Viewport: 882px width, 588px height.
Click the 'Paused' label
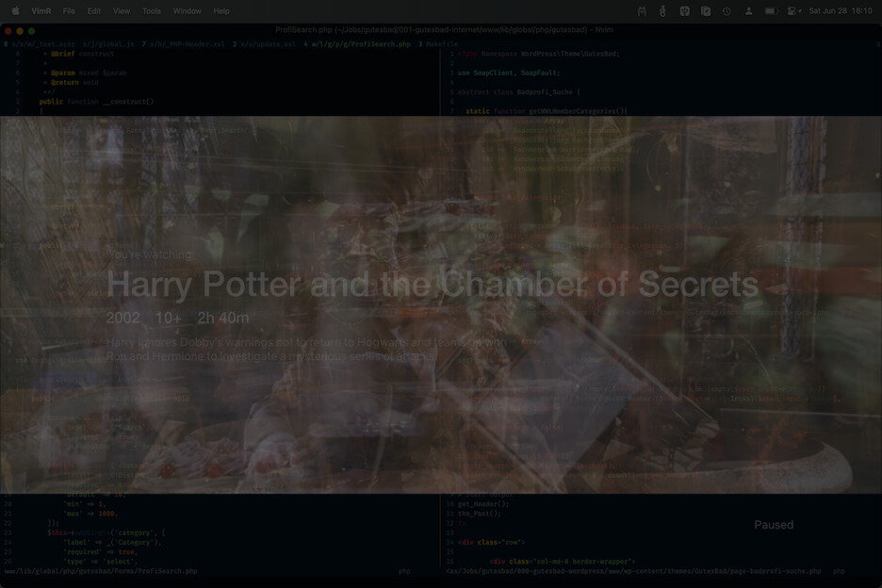point(774,525)
